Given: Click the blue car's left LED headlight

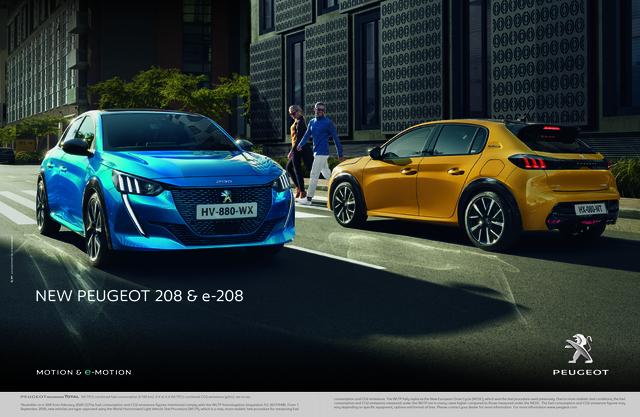Looking at the screenshot, I should [x=134, y=184].
